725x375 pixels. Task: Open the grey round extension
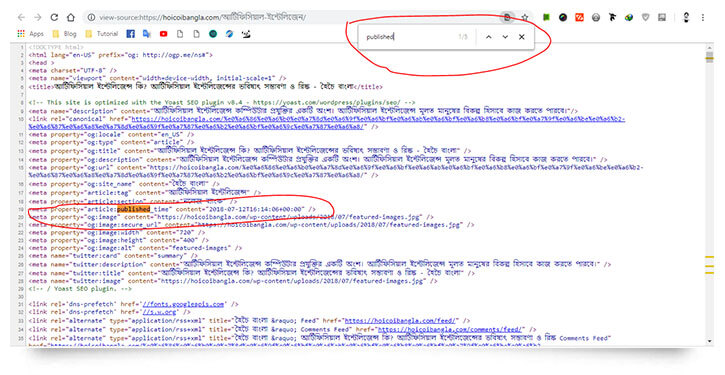[x=596, y=18]
